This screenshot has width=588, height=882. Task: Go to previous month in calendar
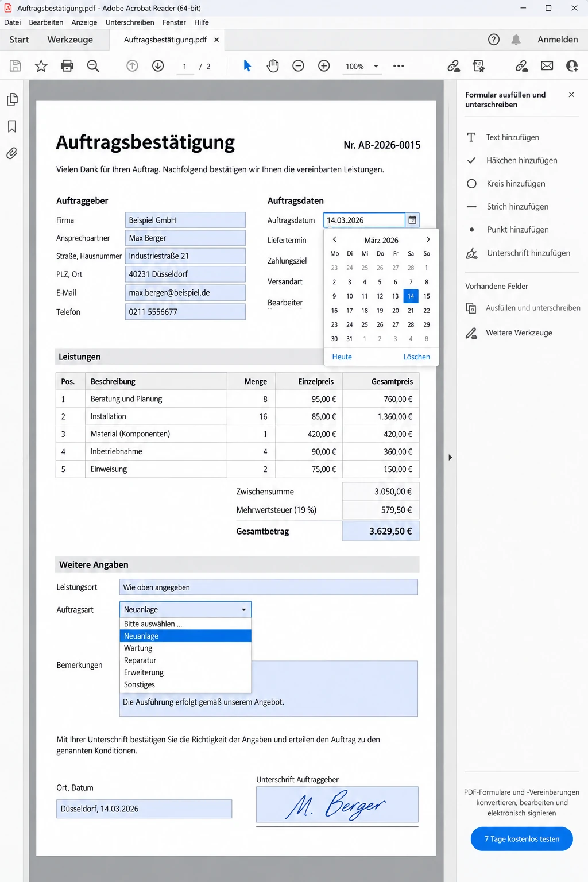(x=335, y=239)
